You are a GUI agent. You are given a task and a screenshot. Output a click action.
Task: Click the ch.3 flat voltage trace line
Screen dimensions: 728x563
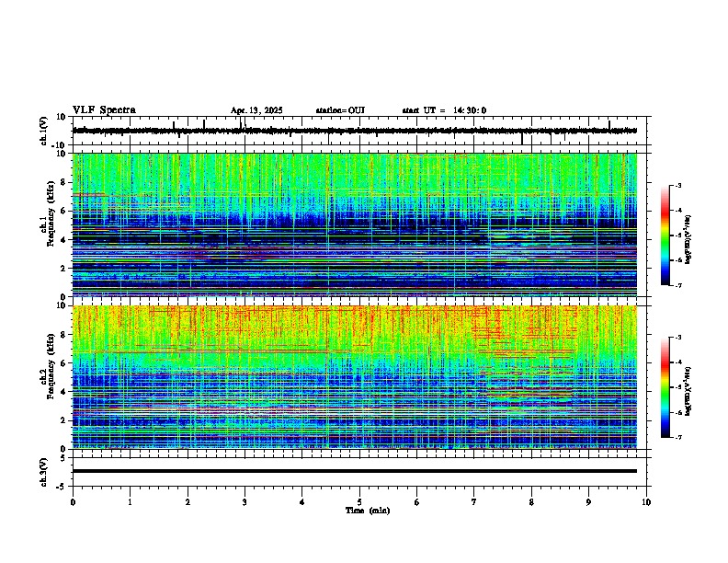pos(355,471)
